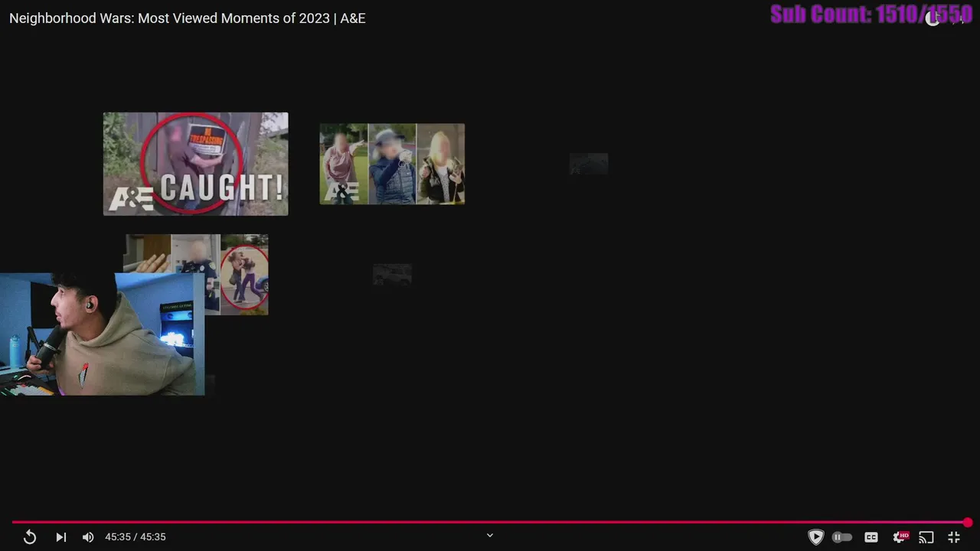Mute the player volume speaker icon

(x=88, y=537)
